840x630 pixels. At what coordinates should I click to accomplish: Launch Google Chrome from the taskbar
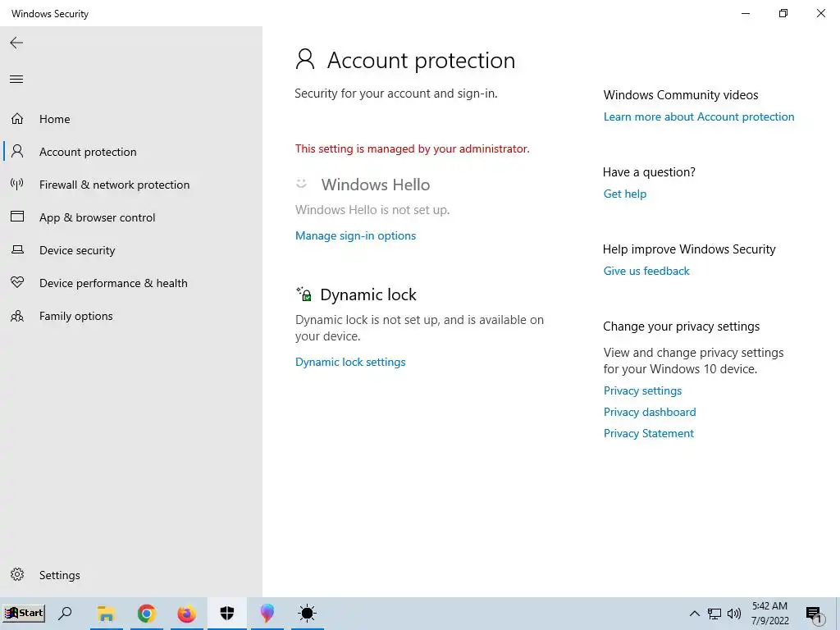(146, 614)
